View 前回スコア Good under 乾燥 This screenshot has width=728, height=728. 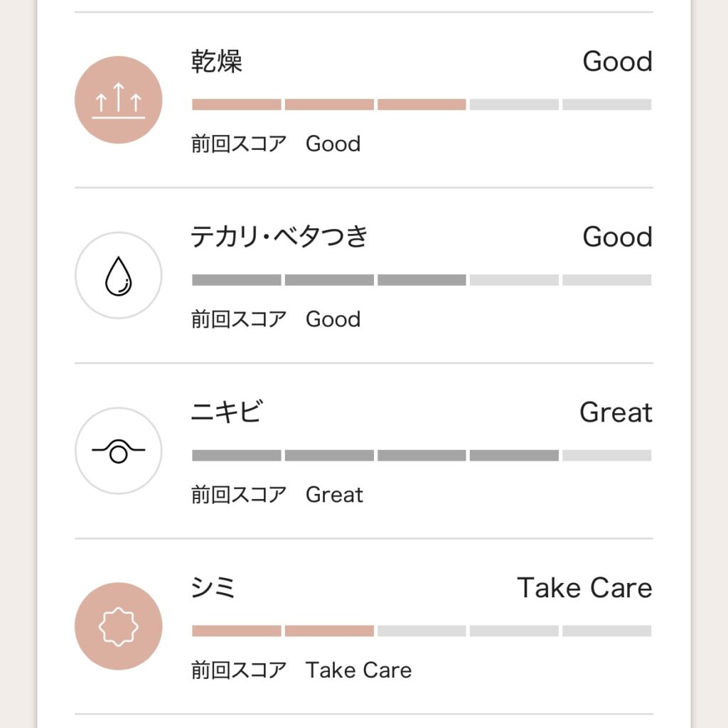pos(276,144)
